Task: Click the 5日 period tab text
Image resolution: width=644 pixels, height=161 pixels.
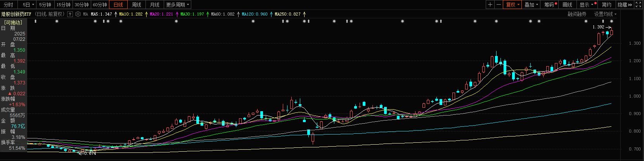Action: pos(26,5)
